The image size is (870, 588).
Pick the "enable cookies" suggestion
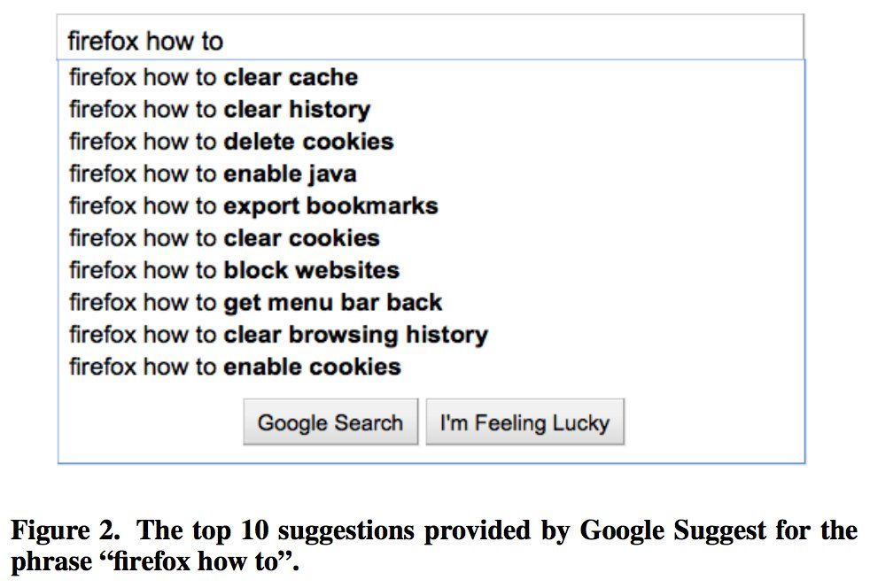point(235,367)
